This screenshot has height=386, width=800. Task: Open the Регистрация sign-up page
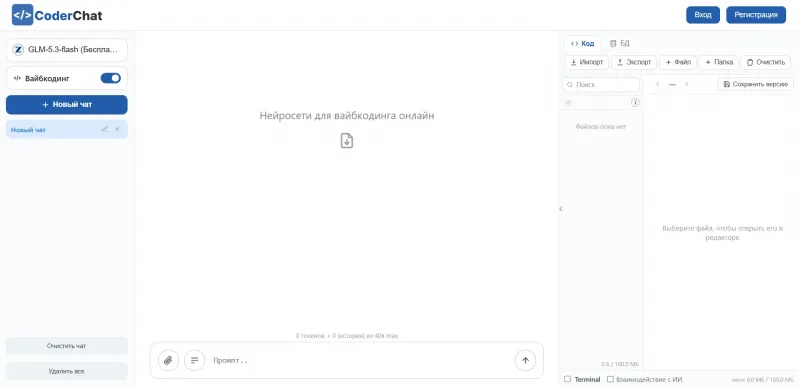756,15
